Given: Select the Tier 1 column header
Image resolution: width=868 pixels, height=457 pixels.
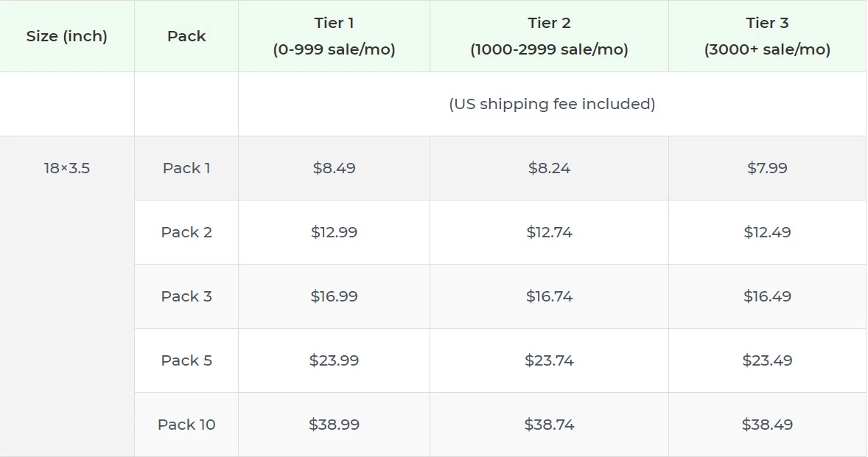Looking at the screenshot, I should 334,36.
